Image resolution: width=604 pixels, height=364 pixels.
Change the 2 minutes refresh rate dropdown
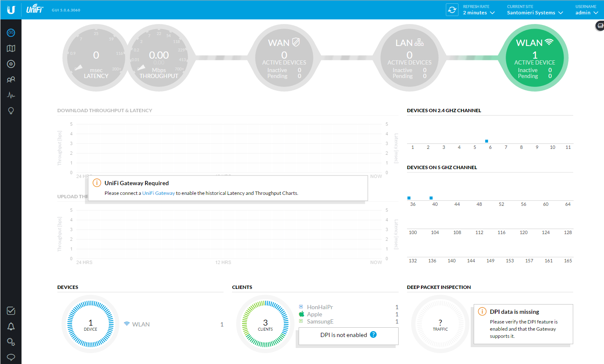point(479,13)
